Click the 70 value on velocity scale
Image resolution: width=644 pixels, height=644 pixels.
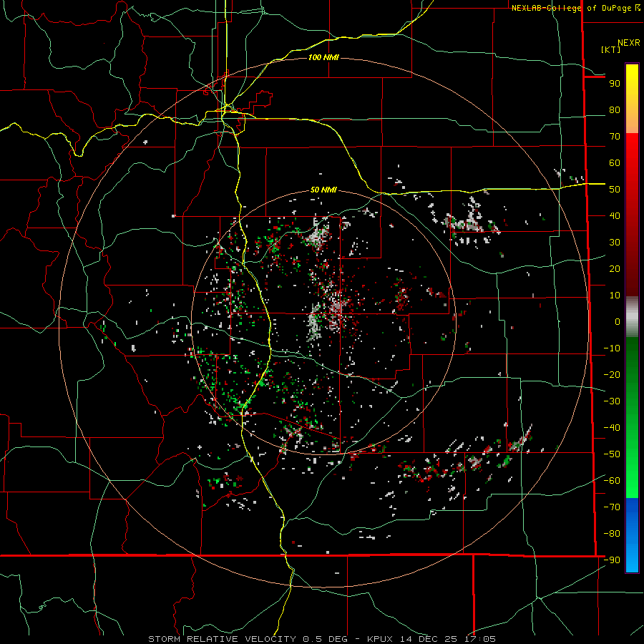[615, 137]
